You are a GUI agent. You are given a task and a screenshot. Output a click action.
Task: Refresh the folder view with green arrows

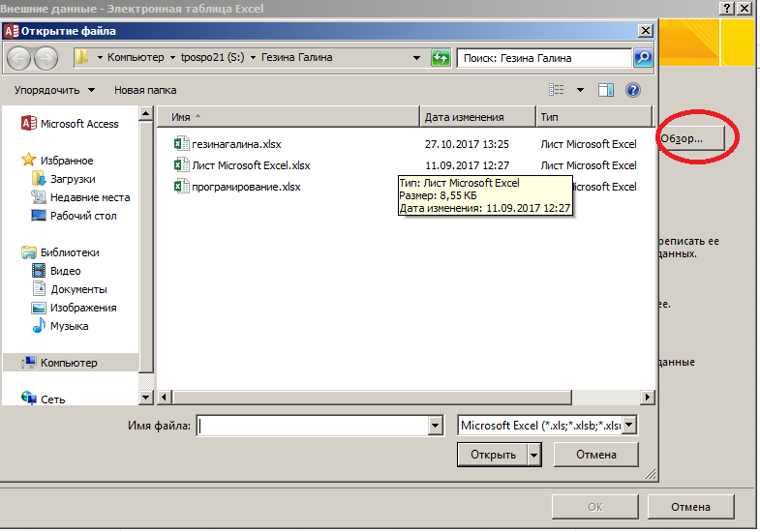(441, 58)
